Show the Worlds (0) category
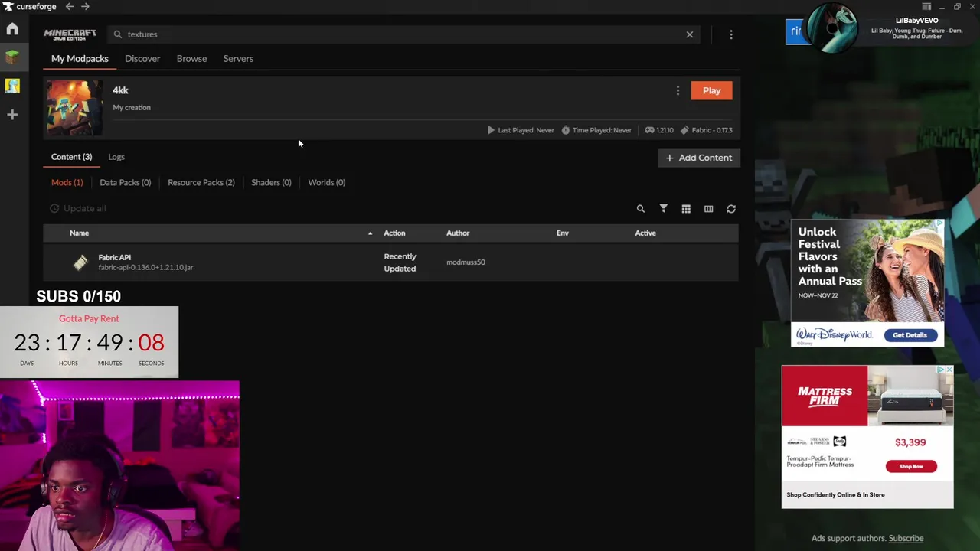980x551 pixels. 326,183
